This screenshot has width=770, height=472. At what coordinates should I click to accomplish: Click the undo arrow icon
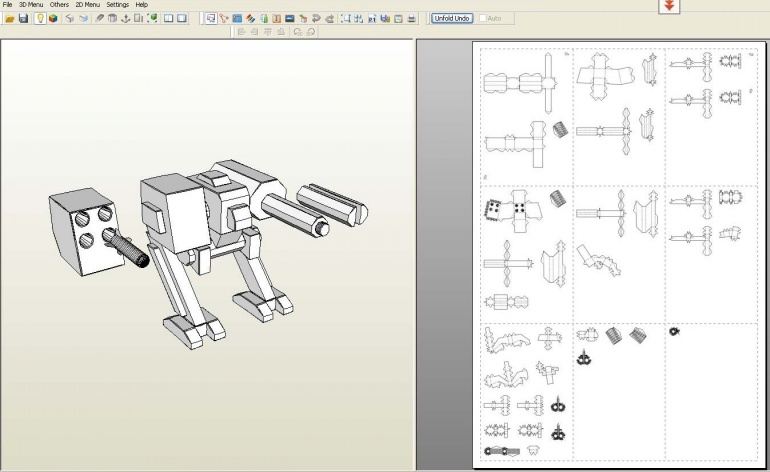316,19
